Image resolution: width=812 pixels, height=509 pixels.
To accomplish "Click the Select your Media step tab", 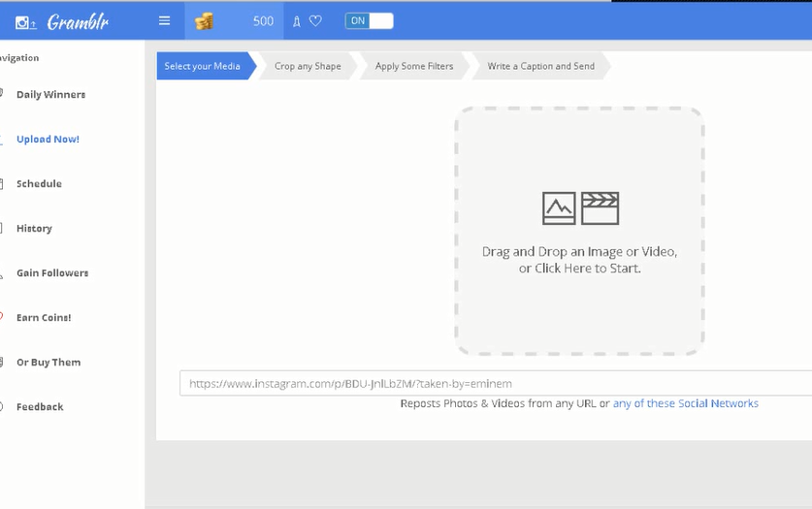I will (203, 67).
